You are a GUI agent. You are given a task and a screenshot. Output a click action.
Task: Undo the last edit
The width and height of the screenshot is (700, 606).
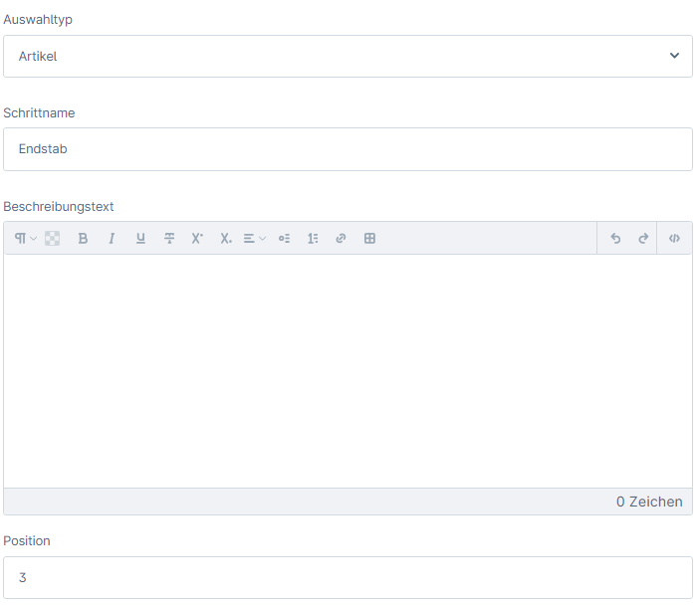click(615, 238)
